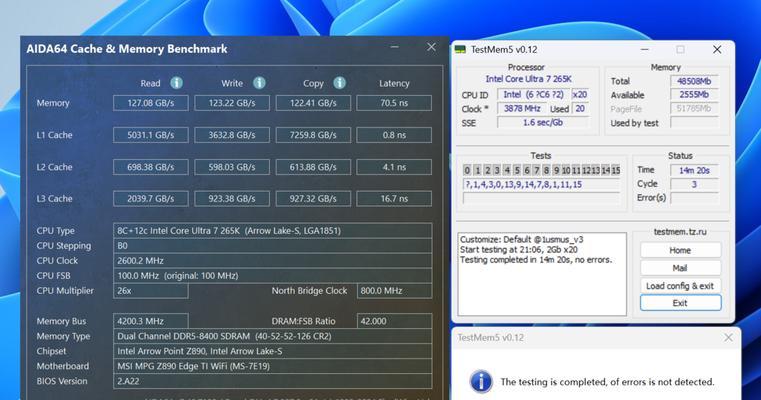The image size is (761, 400).
Task: Click the Exit button in TestMem5
Action: [680, 303]
